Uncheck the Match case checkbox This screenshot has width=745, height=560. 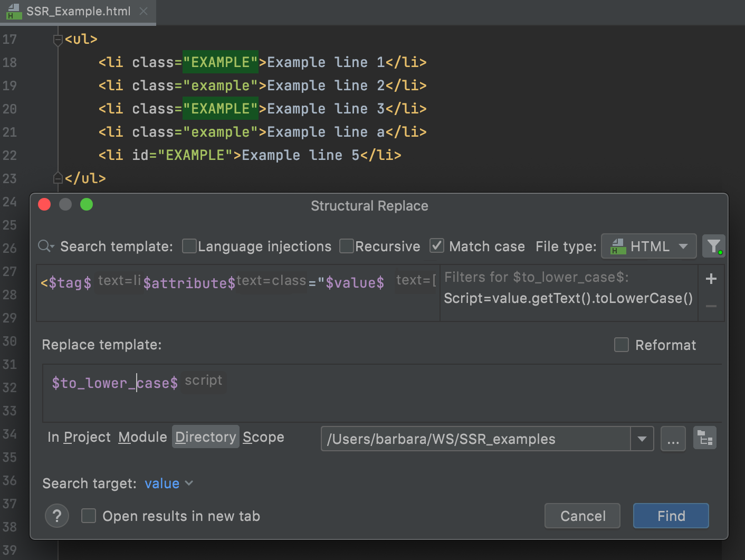click(436, 246)
